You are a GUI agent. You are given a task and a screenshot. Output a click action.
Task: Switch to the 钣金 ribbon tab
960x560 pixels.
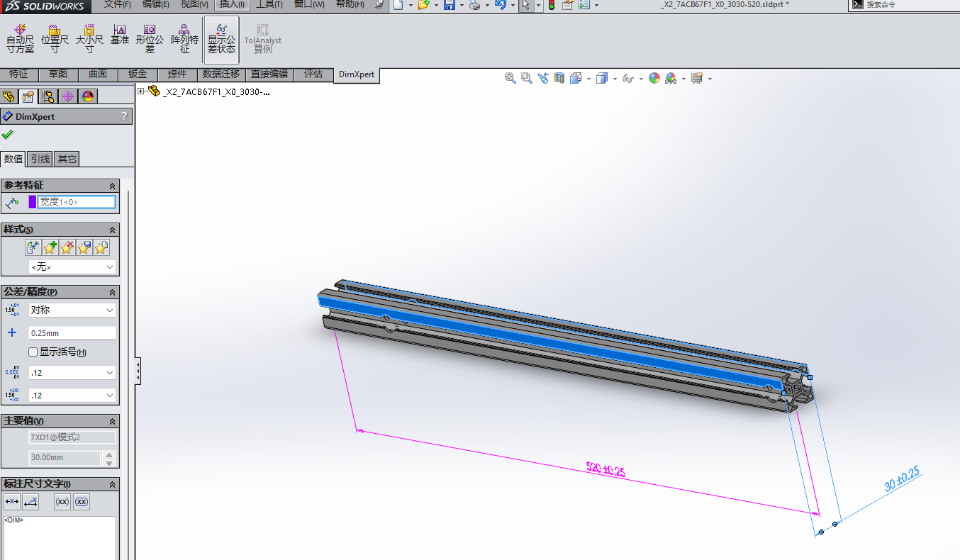pos(138,74)
